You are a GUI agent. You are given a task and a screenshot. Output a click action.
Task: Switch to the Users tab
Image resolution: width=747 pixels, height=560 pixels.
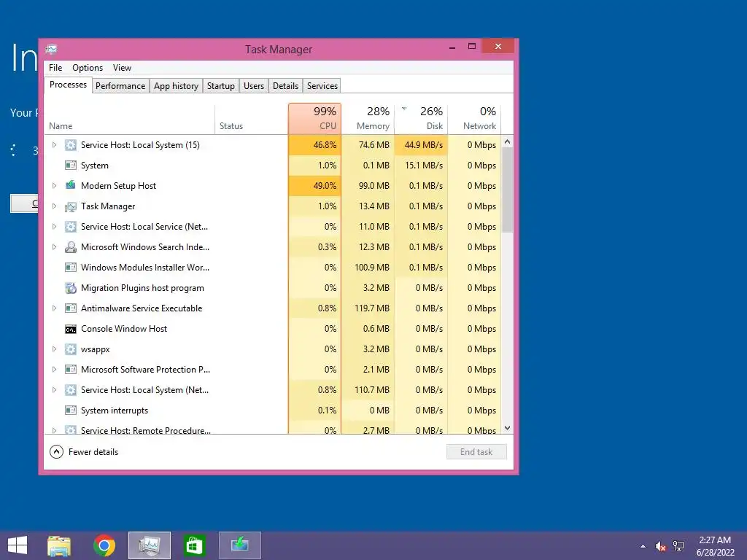(253, 86)
